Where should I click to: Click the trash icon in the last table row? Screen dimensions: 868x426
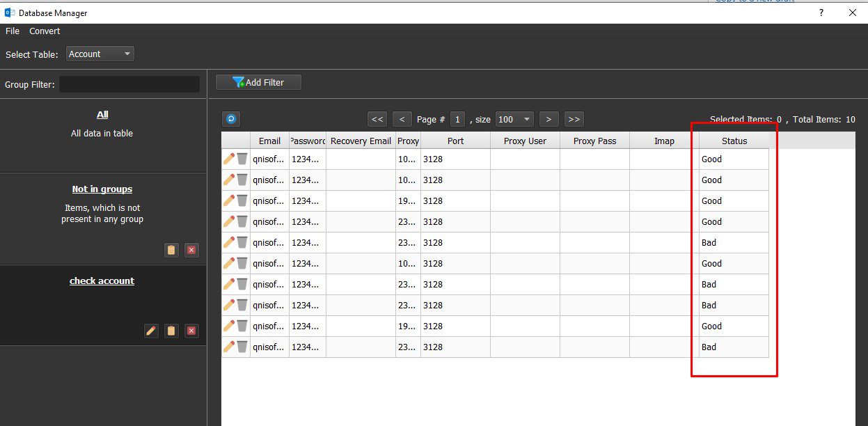(242, 347)
